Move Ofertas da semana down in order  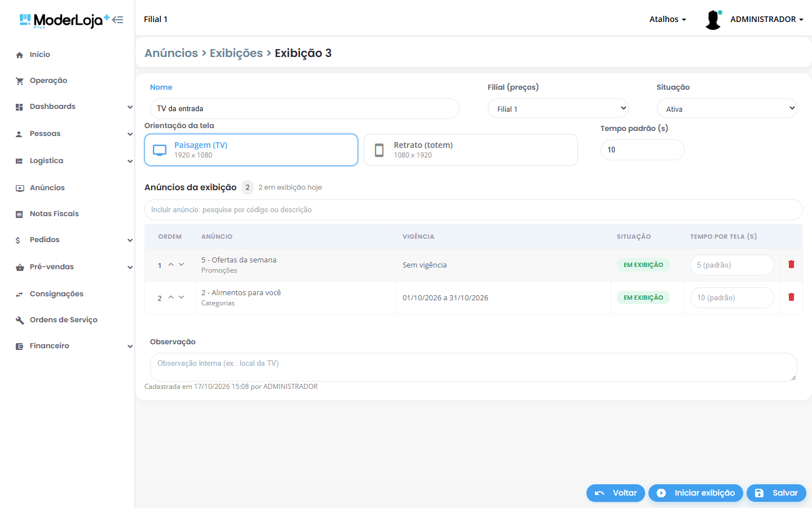pyautogui.click(x=181, y=264)
